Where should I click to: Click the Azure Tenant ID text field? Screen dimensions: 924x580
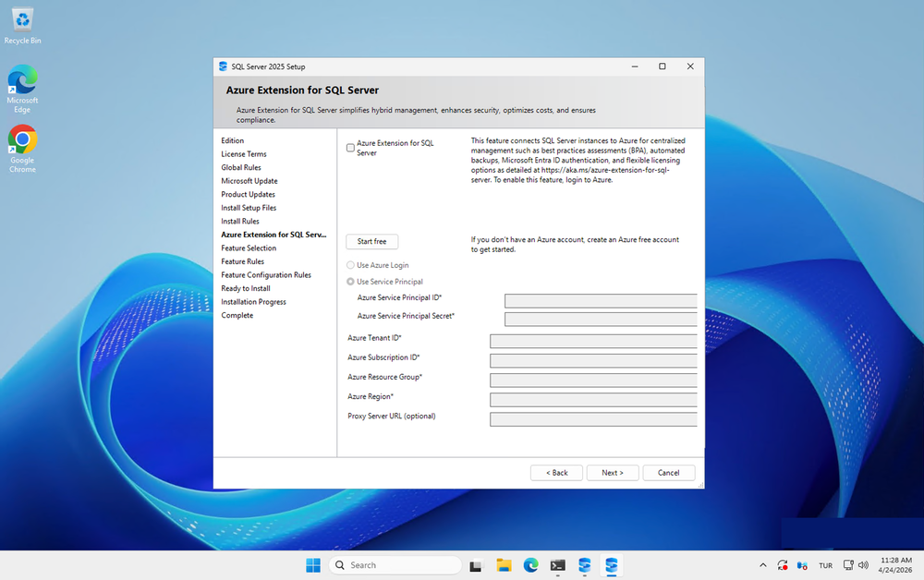click(593, 341)
